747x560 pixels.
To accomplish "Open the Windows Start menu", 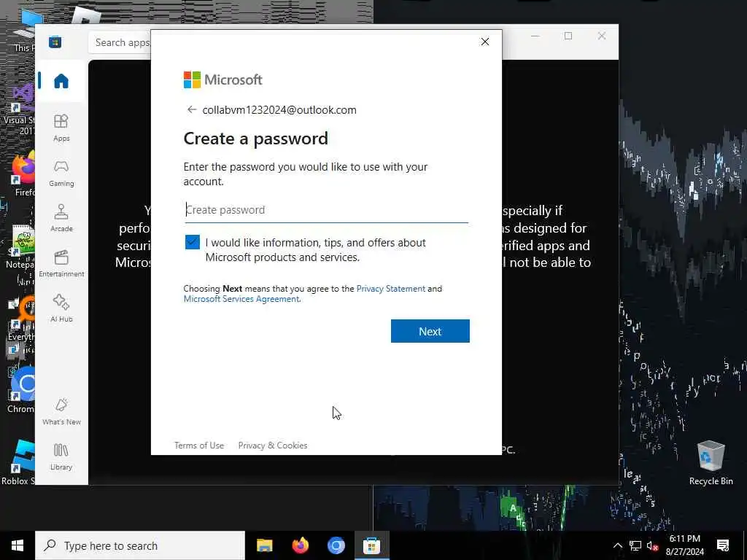I will pyautogui.click(x=18, y=545).
